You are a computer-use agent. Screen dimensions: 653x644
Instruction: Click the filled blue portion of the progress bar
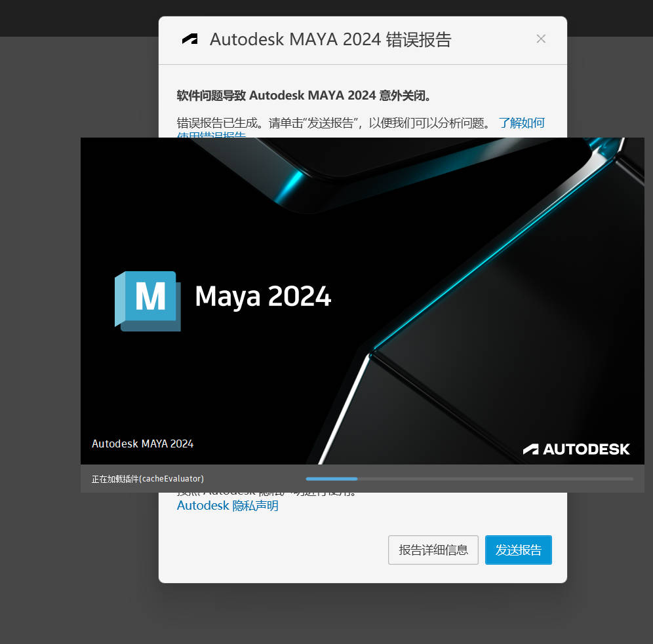tap(331, 479)
